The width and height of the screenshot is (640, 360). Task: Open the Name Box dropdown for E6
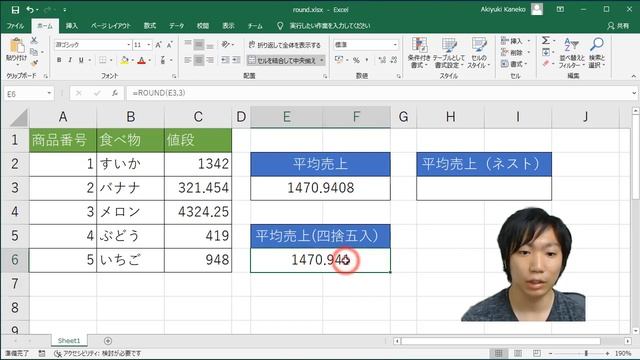click(x=49, y=93)
